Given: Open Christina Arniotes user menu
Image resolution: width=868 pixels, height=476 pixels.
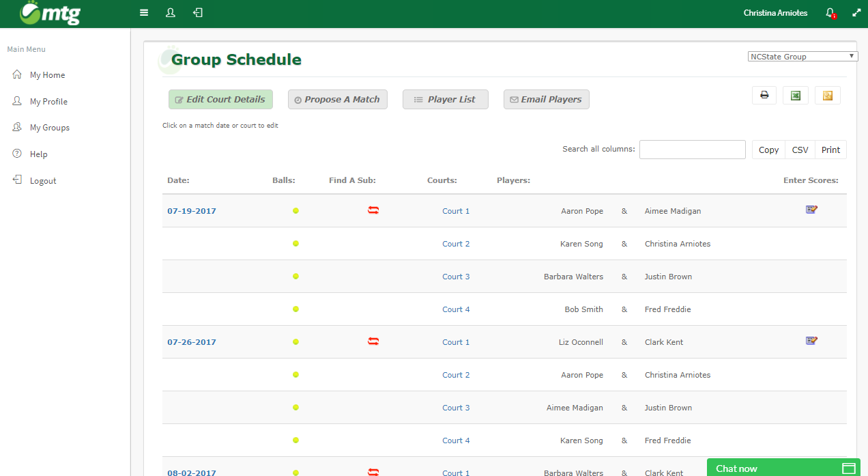Looking at the screenshot, I should [775, 13].
